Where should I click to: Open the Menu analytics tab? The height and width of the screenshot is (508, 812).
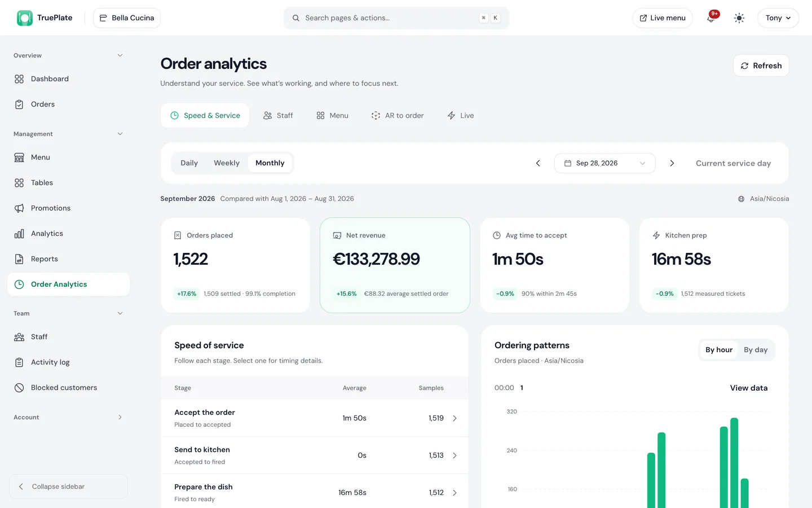332,115
